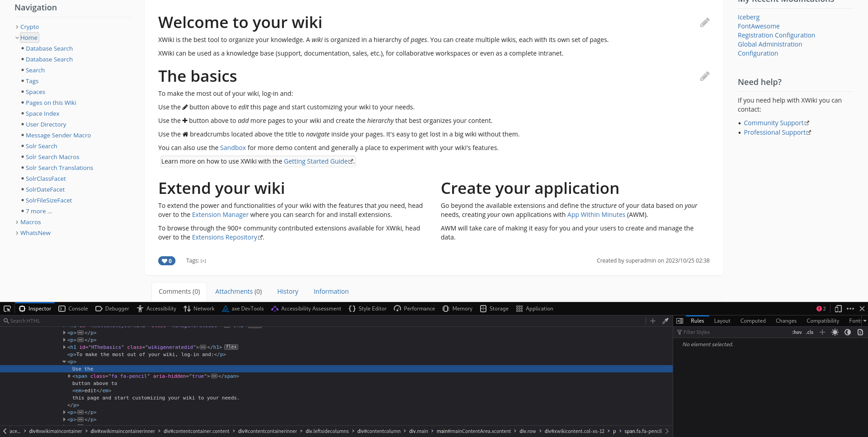Viewport: 868px width, 437px height.
Task: Show 7 more navigation entries
Action: tap(39, 211)
